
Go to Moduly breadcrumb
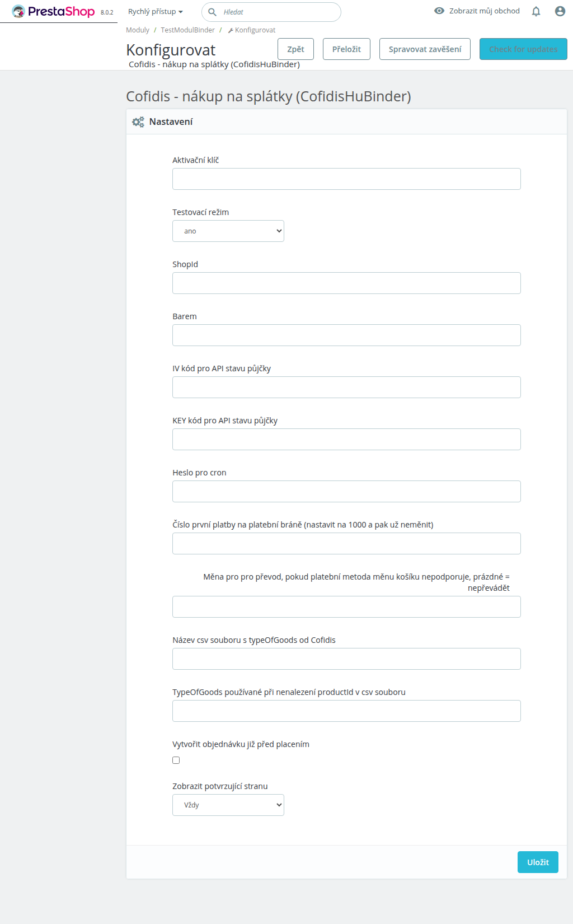138,30
